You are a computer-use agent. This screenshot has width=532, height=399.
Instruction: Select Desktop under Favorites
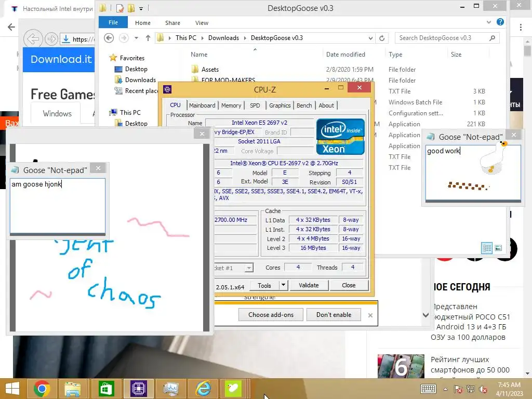pos(136,69)
